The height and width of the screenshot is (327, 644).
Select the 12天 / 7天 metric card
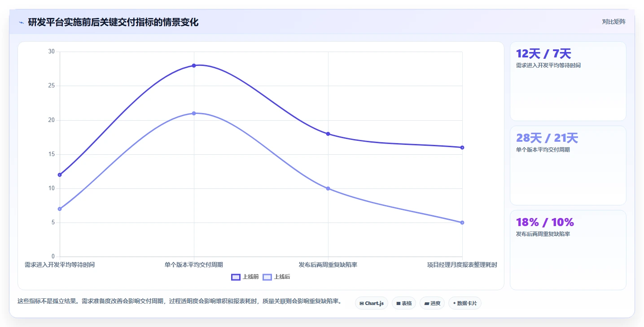pyautogui.click(x=568, y=81)
